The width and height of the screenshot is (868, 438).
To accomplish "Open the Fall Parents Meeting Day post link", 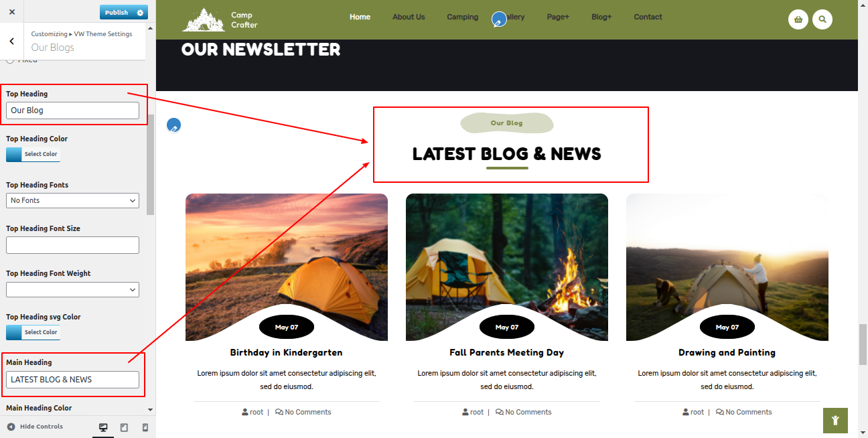I will tap(507, 352).
